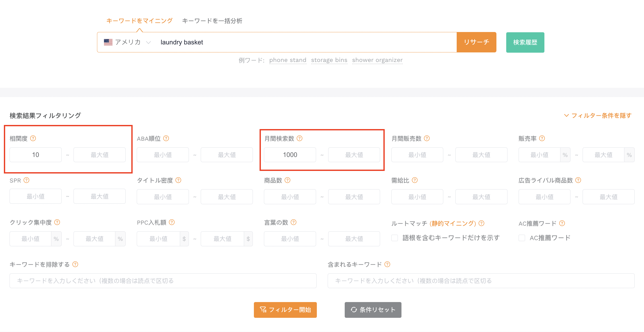Start filtering with フィルター開始 button
Screen dimensions: 644x332
coord(285,310)
